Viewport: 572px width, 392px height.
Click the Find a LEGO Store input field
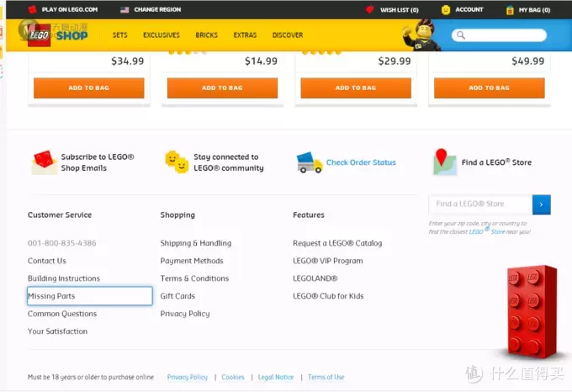coord(480,204)
